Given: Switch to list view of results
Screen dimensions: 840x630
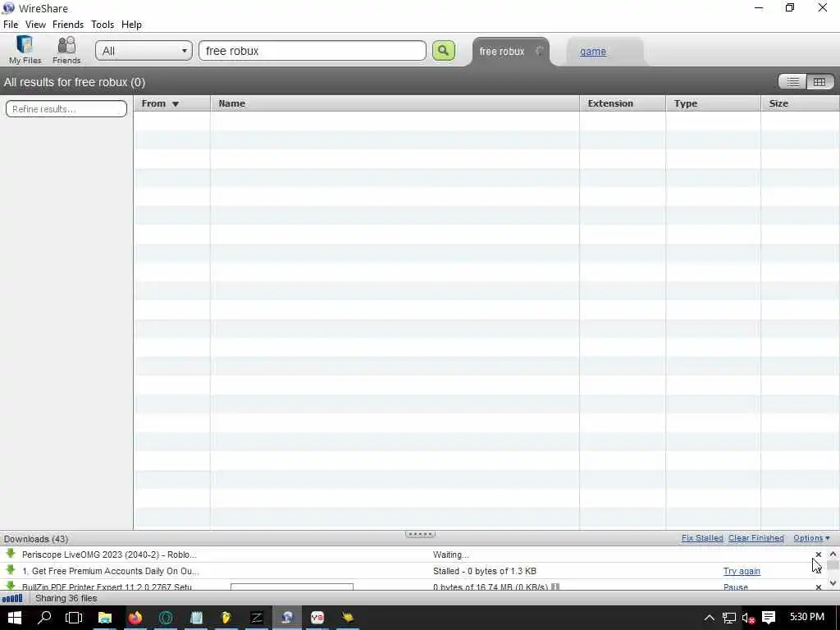Looking at the screenshot, I should click(793, 82).
